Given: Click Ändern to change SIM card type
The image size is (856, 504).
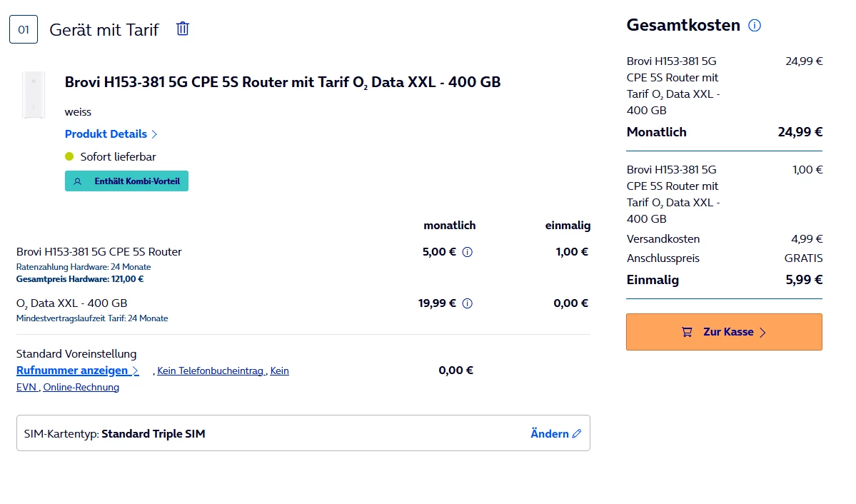Looking at the screenshot, I should (550, 433).
